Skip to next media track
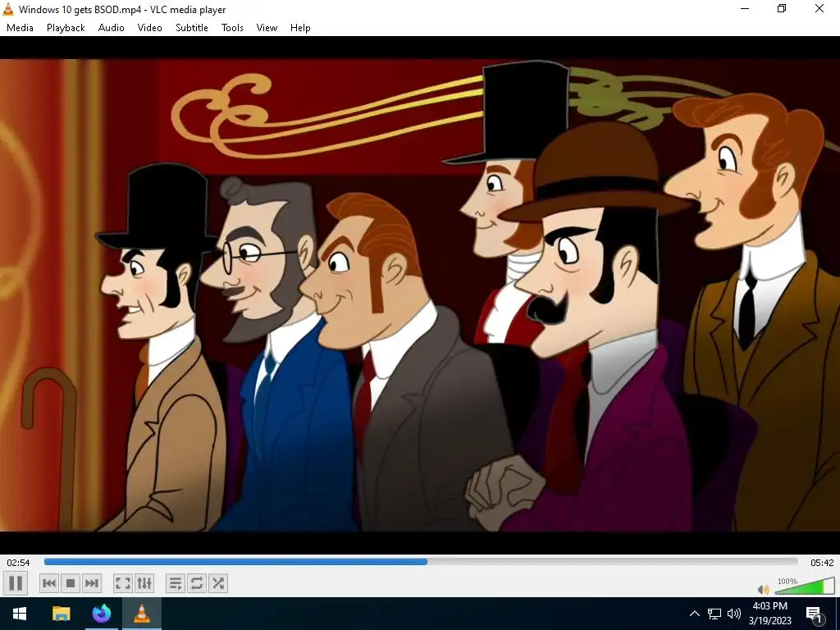This screenshot has height=630, width=840. coord(92,583)
